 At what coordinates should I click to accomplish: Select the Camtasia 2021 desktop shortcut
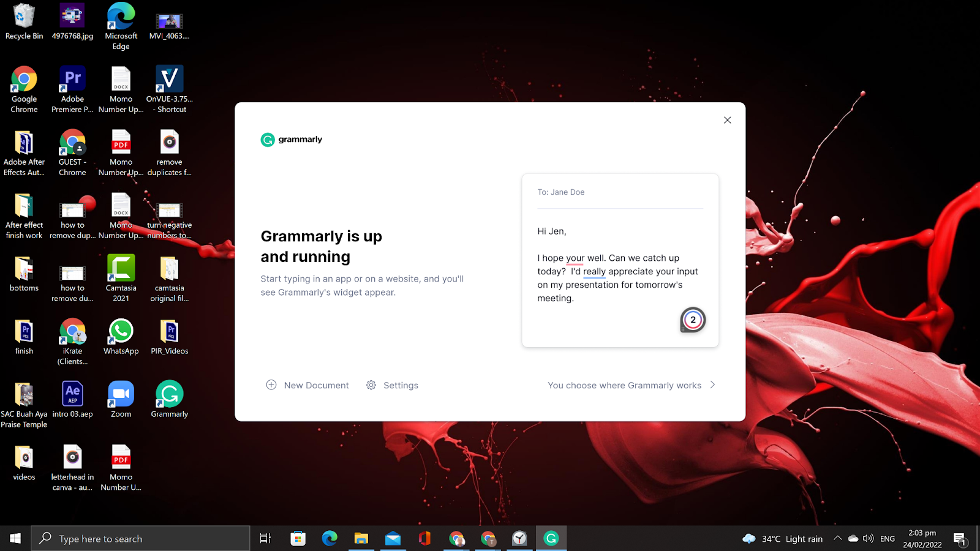121,279
